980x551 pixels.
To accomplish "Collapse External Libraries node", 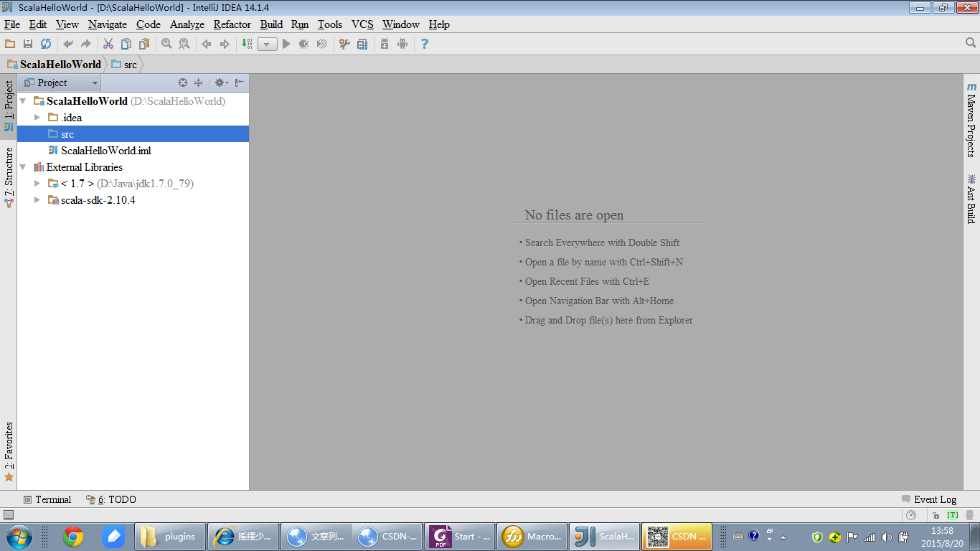I will [23, 167].
